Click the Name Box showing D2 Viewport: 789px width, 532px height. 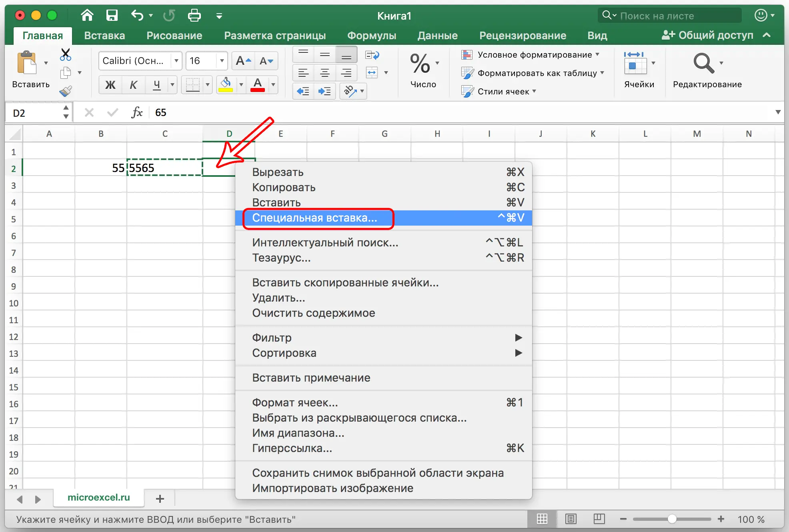[x=34, y=113]
